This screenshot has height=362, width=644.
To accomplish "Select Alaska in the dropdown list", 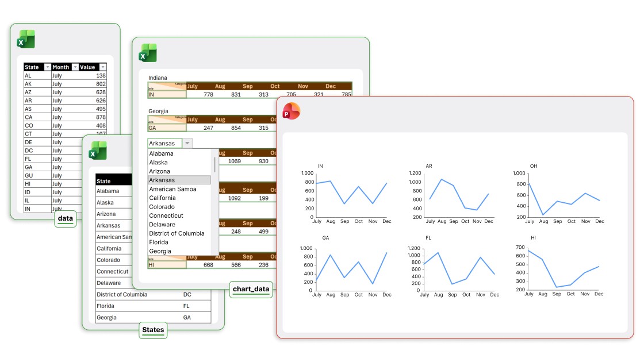I will click(158, 163).
